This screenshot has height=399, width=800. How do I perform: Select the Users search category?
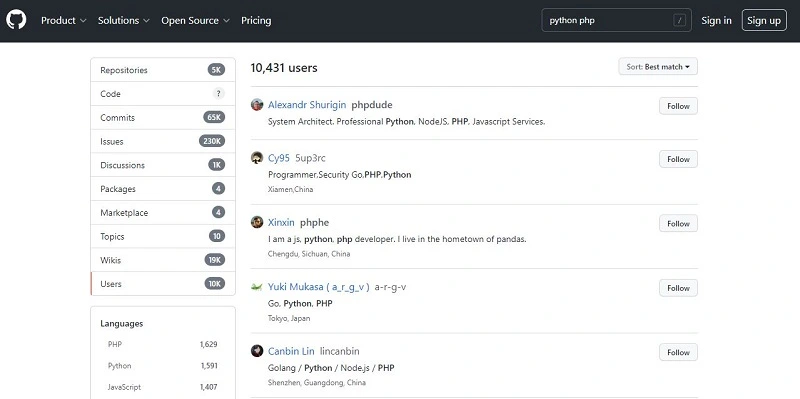pyautogui.click(x=163, y=284)
